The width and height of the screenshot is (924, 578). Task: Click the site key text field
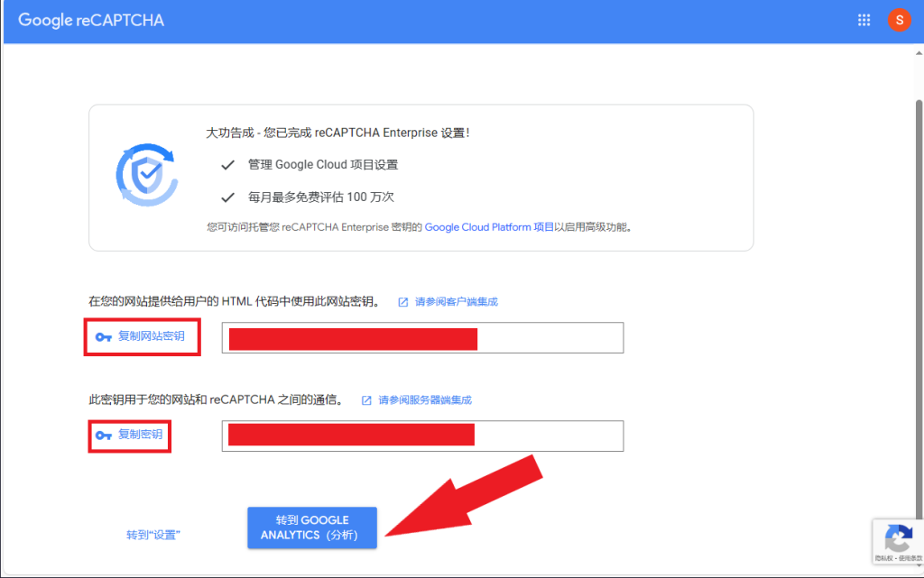coord(422,338)
